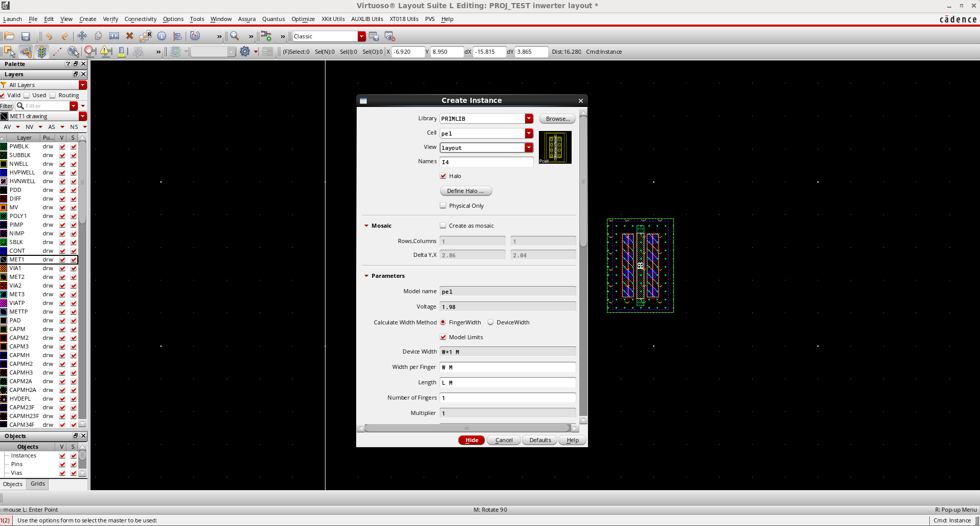
Task: Click the Redo arrow icon
Action: (x=65, y=36)
